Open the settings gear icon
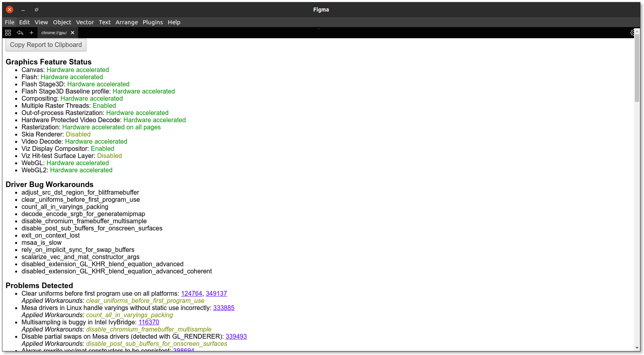 (632, 33)
